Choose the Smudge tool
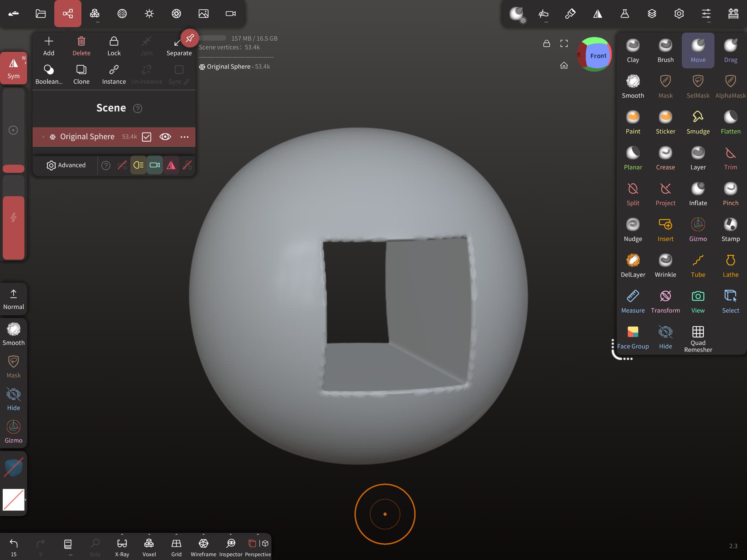The image size is (747, 560). click(x=698, y=122)
